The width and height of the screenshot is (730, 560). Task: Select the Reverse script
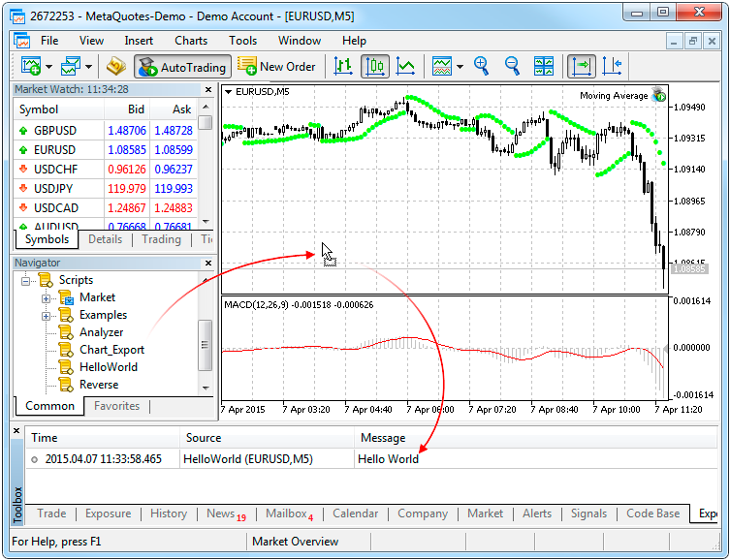tap(99, 385)
